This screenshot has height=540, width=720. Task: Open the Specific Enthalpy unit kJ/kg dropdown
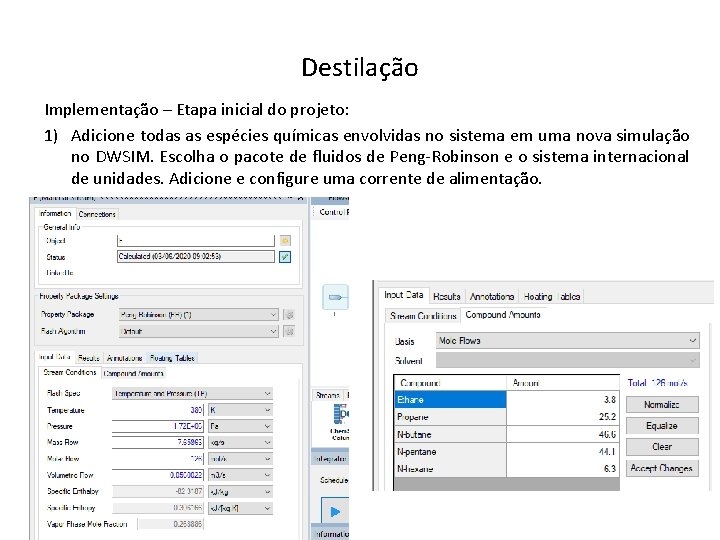tap(240, 492)
